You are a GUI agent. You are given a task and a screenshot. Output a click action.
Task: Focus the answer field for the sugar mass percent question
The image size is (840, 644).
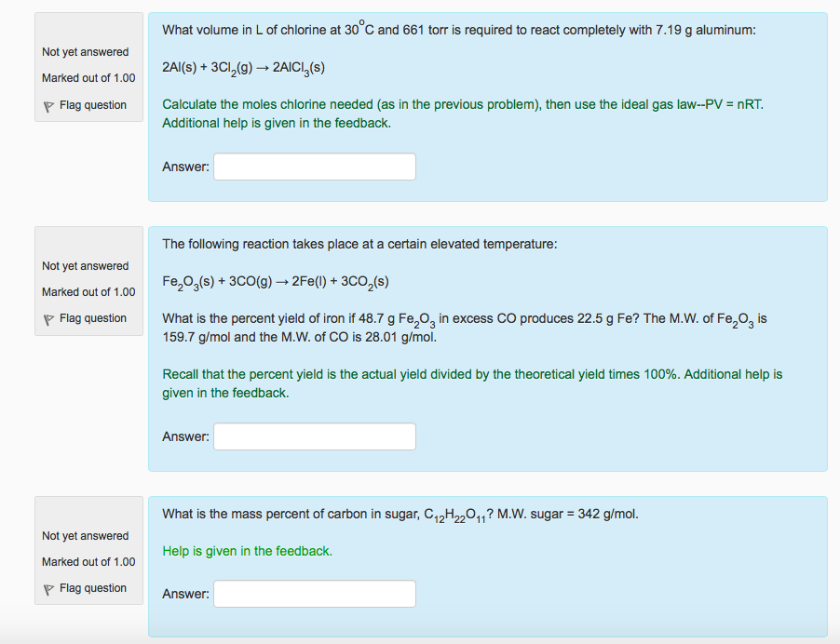315,594
